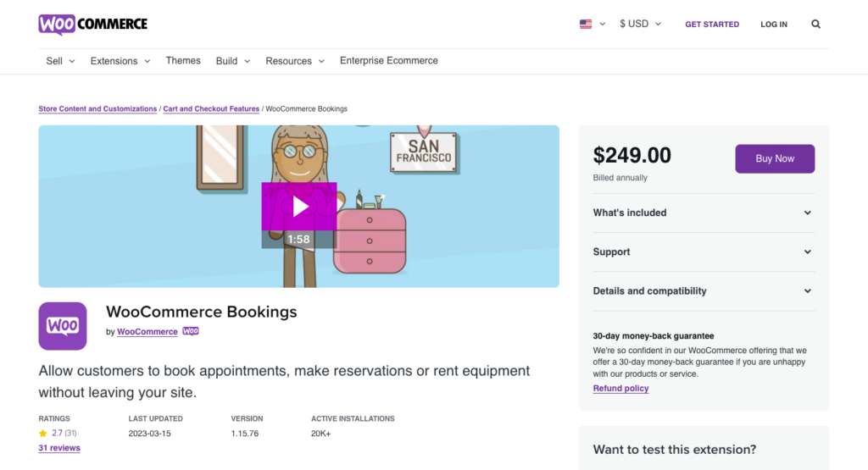Viewport: 868px width, 470px height.
Task: Go to Themes
Action: [x=183, y=61]
